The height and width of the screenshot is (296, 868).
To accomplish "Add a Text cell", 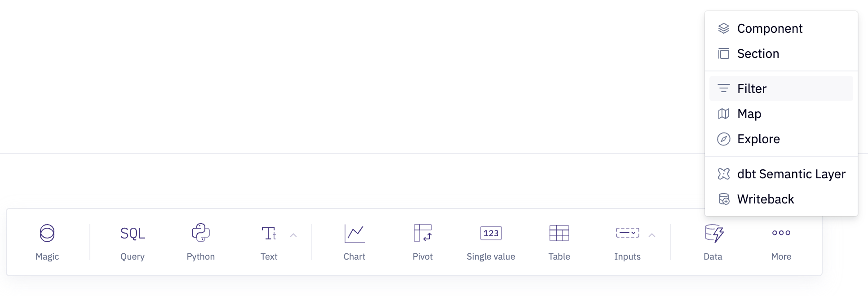I will [269, 234].
